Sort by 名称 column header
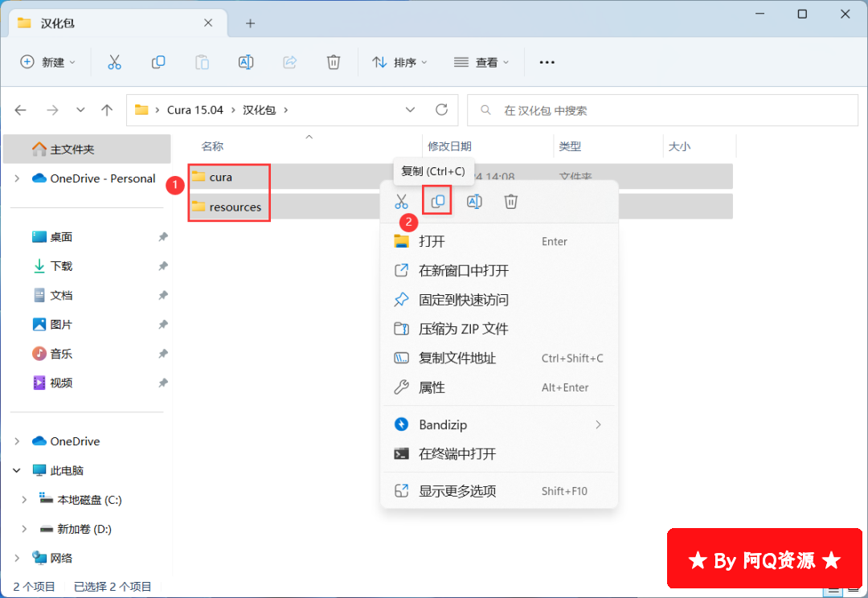 pos(212,146)
